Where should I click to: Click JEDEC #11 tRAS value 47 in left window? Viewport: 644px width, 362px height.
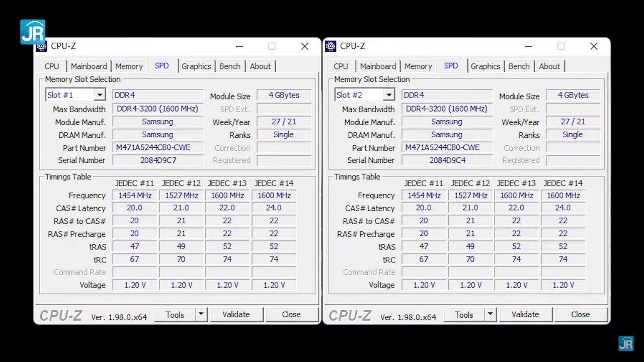coord(134,246)
